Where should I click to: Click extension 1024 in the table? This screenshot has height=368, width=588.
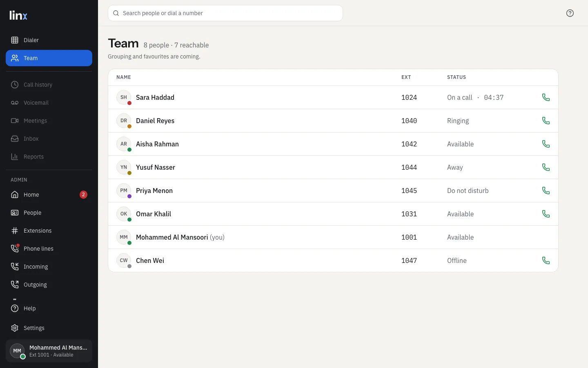pyautogui.click(x=409, y=97)
